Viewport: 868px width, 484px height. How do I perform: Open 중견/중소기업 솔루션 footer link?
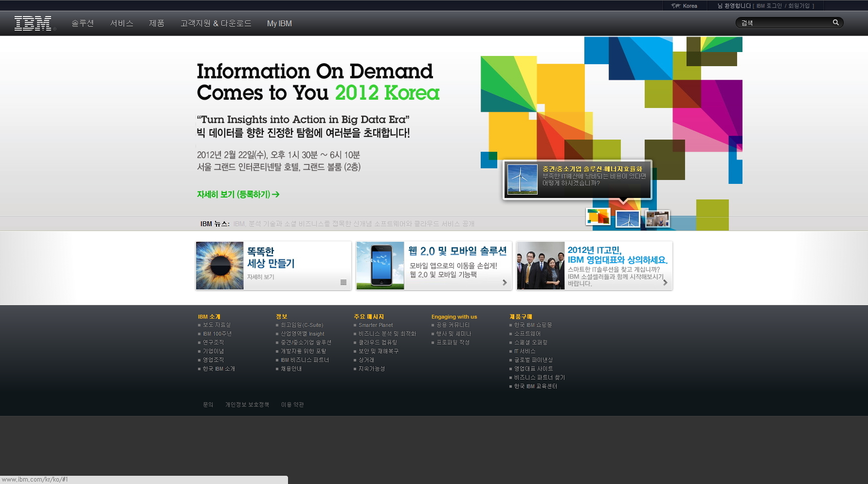click(x=306, y=342)
